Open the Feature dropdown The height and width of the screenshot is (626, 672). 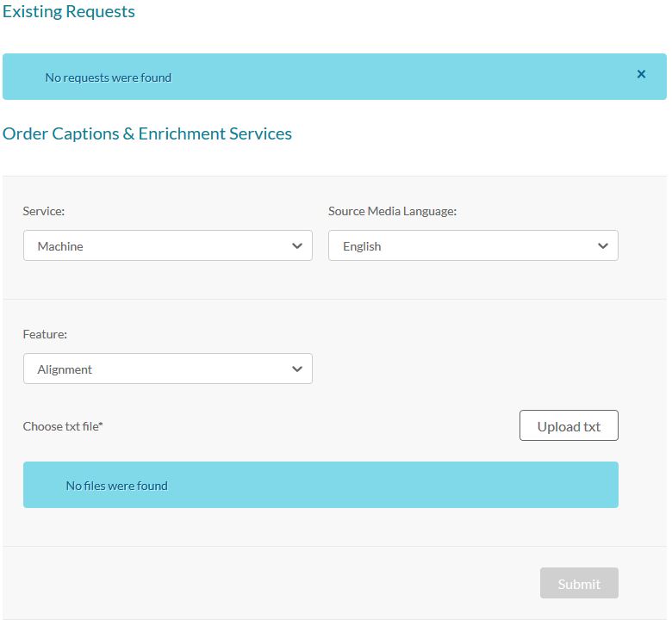[x=167, y=369]
